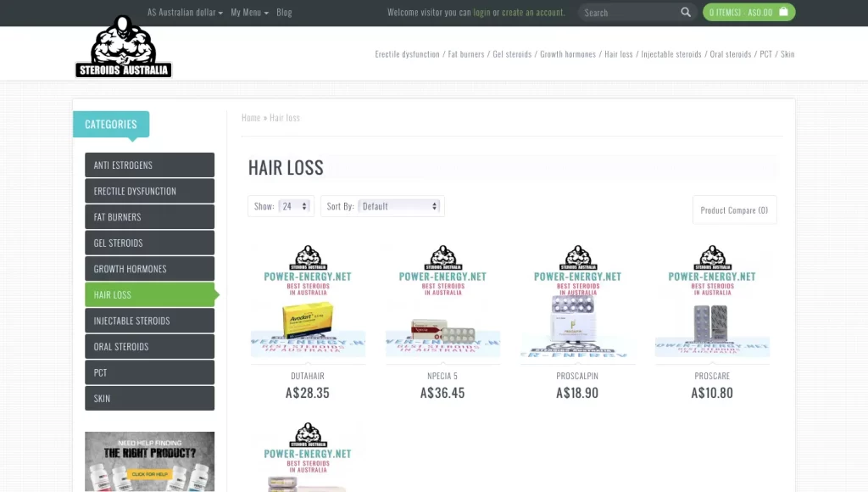Open Skin in top navigation
Image resolution: width=868 pixels, height=492 pixels.
(x=787, y=54)
